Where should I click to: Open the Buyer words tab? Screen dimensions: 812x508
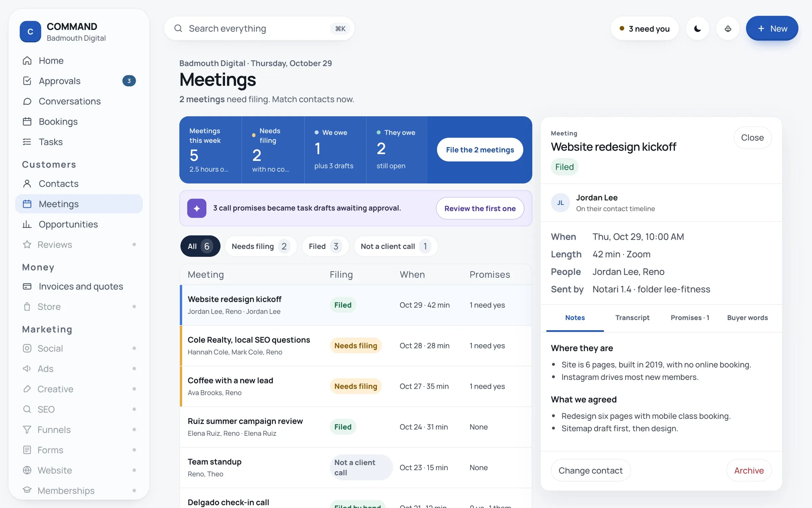pos(747,318)
